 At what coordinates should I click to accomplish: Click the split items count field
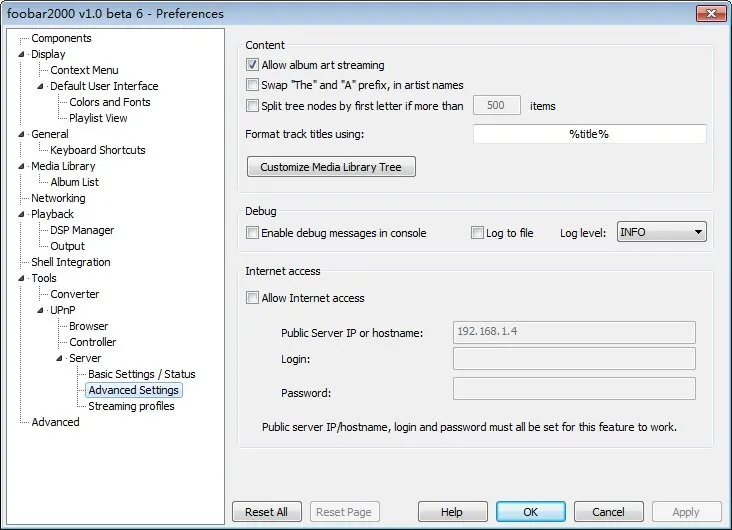pos(496,105)
